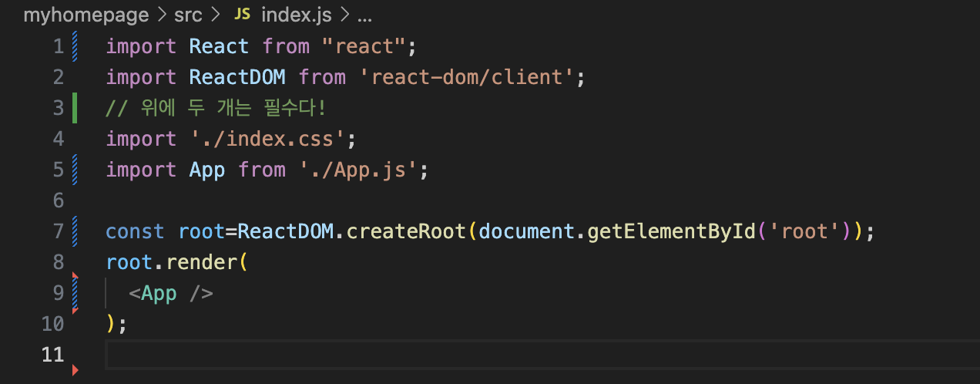Click line number 7 in gutter
The height and width of the screenshot is (384, 980).
click(x=59, y=231)
